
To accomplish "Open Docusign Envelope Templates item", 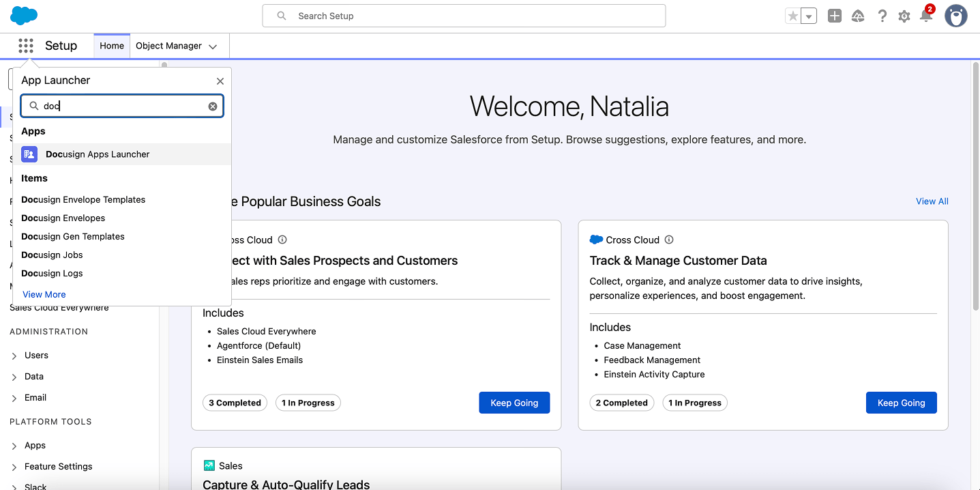I will pos(83,199).
